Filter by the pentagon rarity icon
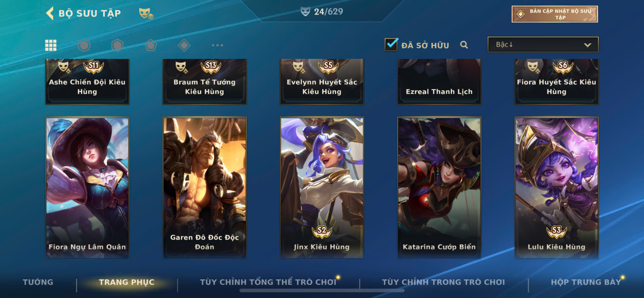The width and height of the screenshot is (644, 298). 151,45
